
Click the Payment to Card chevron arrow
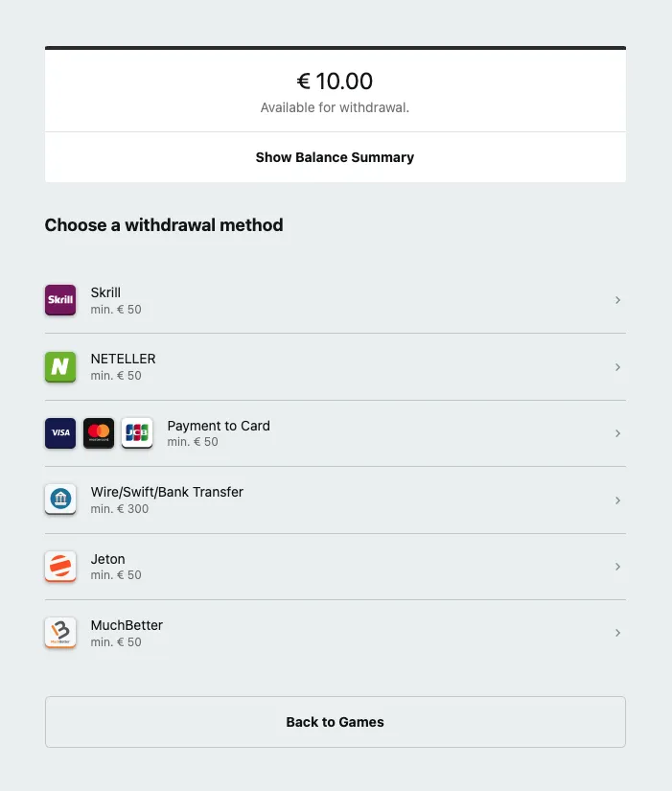[x=617, y=433]
